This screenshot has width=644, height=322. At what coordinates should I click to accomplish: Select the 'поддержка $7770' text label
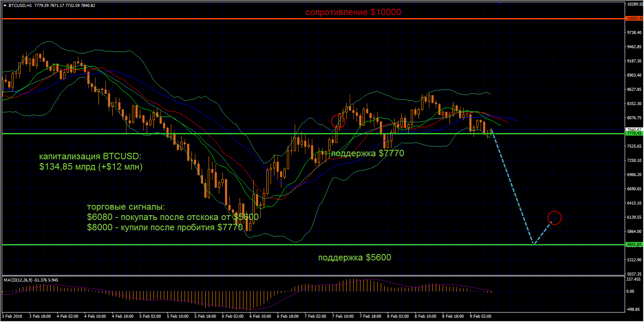(x=367, y=153)
